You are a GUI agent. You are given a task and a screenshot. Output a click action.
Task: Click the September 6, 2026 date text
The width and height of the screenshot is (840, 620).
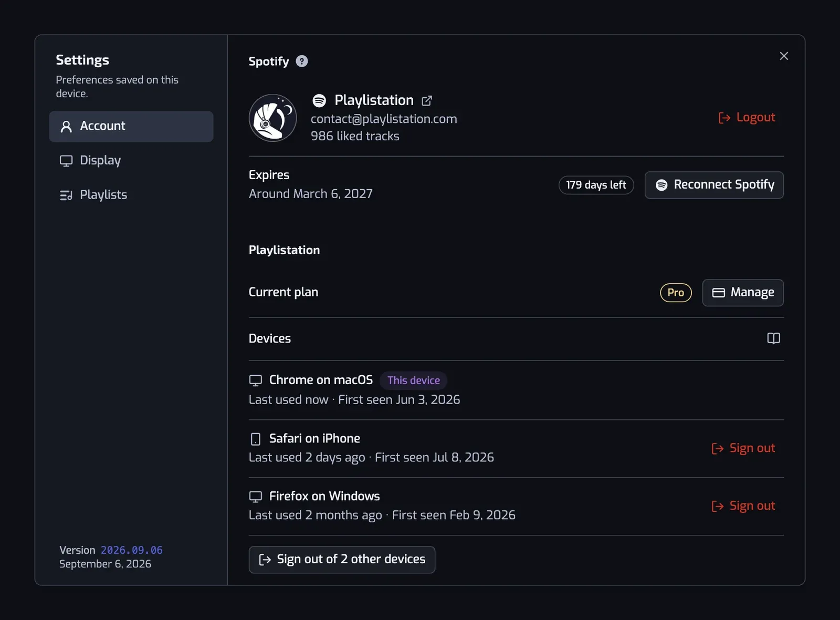105,564
